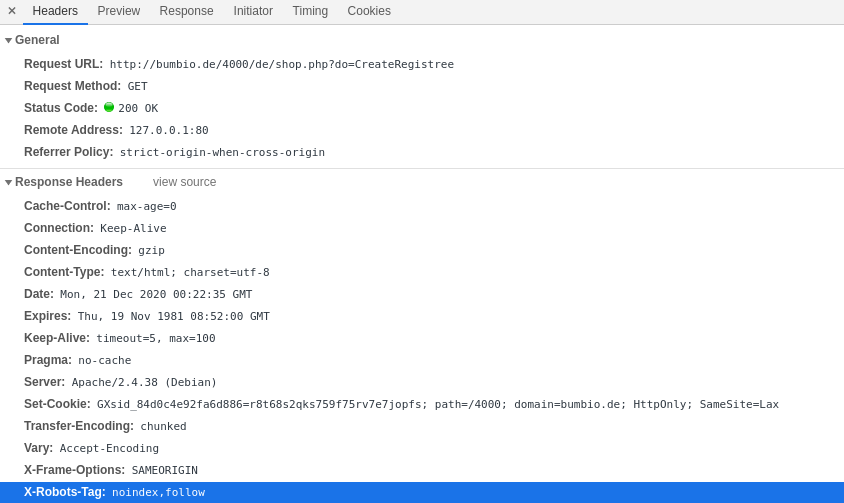Open the Response tab

(x=186, y=11)
